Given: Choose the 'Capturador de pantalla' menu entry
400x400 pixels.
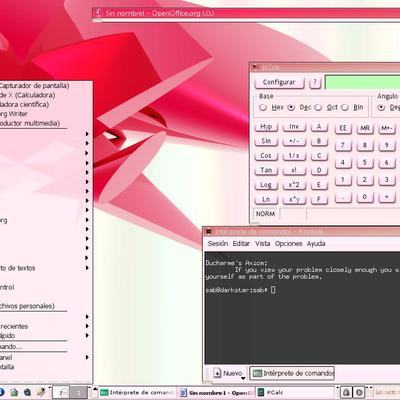Looking at the screenshot, I should (34, 86).
